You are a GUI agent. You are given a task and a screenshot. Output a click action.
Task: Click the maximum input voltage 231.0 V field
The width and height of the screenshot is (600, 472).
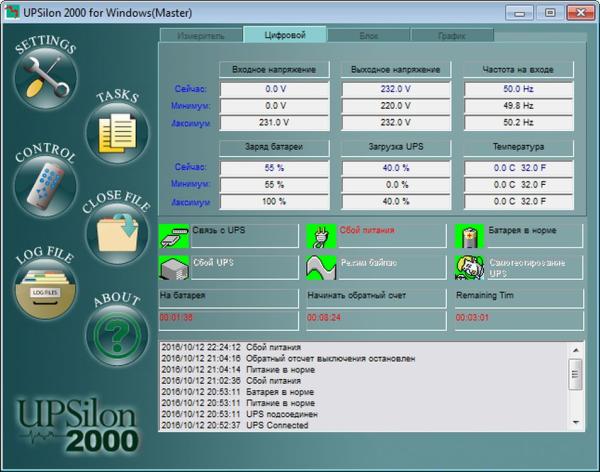click(x=274, y=123)
